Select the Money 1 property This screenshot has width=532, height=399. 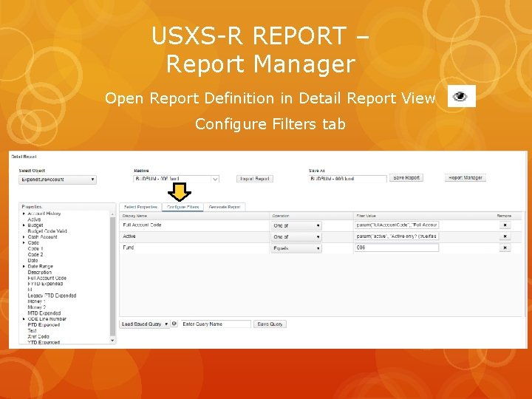pos(36,301)
